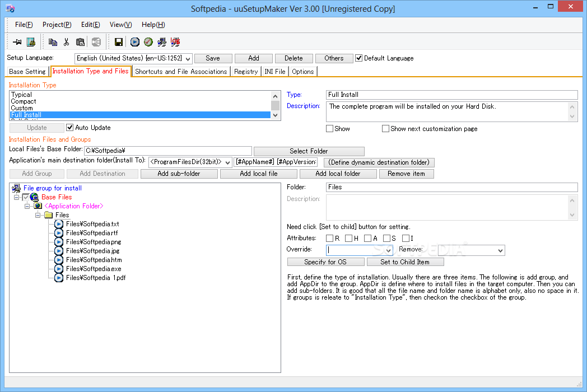Open the Remove dropdown

click(x=501, y=250)
